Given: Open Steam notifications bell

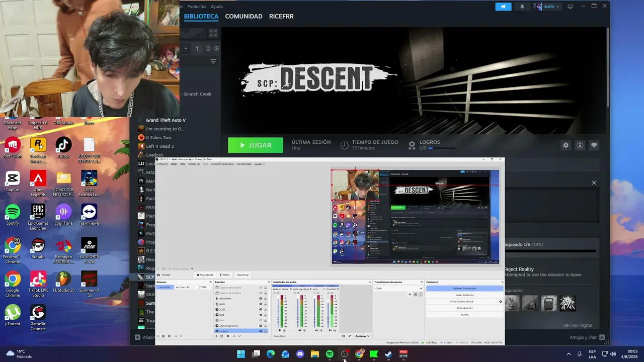Looking at the screenshot, I should point(522,7).
